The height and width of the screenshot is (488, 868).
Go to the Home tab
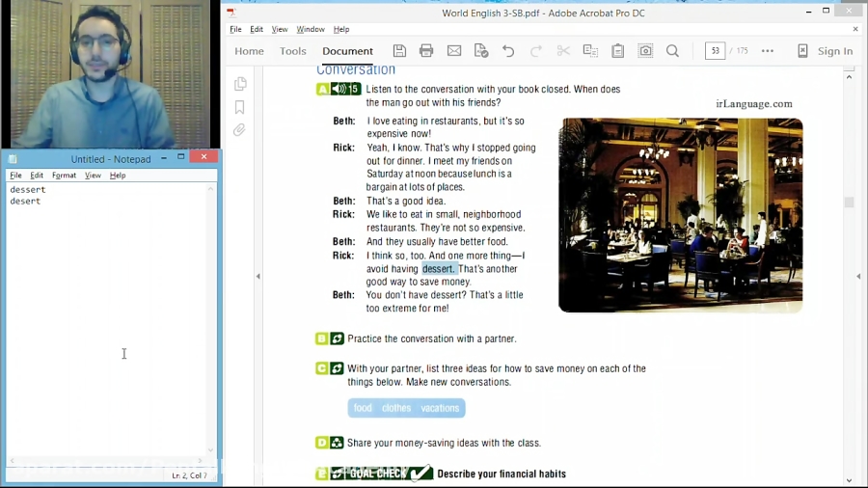pyautogui.click(x=249, y=51)
